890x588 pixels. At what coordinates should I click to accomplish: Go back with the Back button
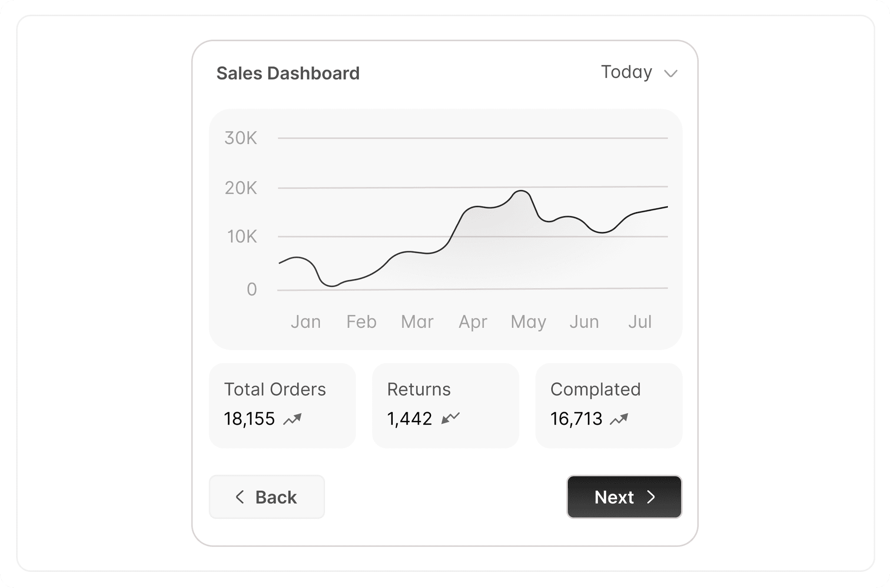(x=267, y=497)
